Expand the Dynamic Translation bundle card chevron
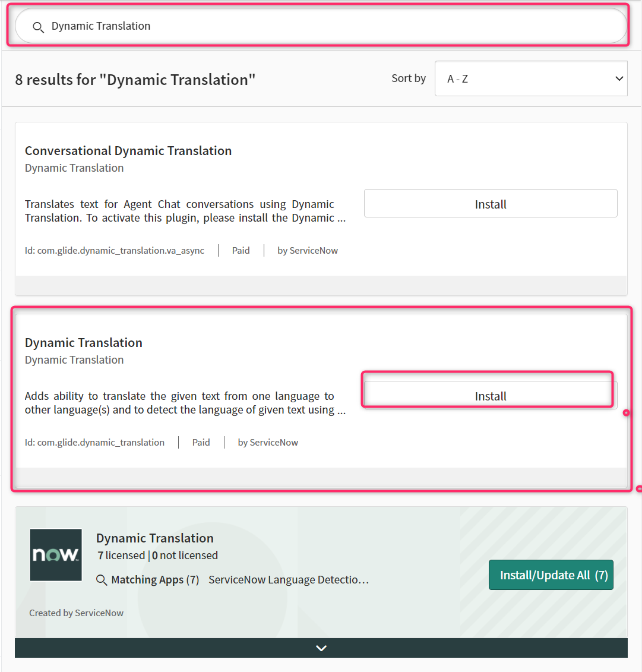642x672 pixels. pos(321,648)
